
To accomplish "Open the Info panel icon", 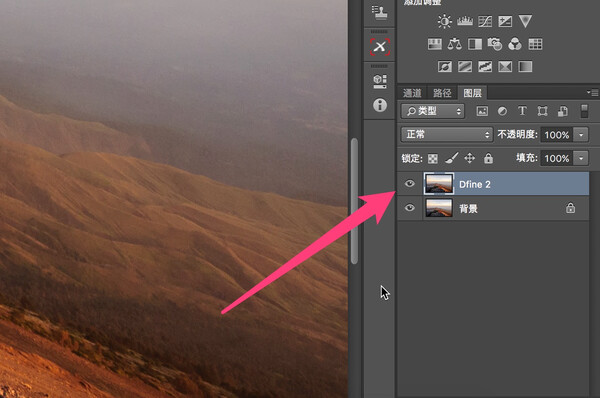I will [x=380, y=105].
